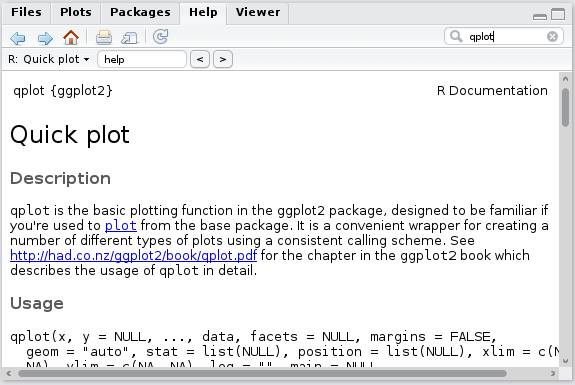Open the had.co.nz qplot.pdf link
This screenshot has width=575, height=385.
(133, 256)
